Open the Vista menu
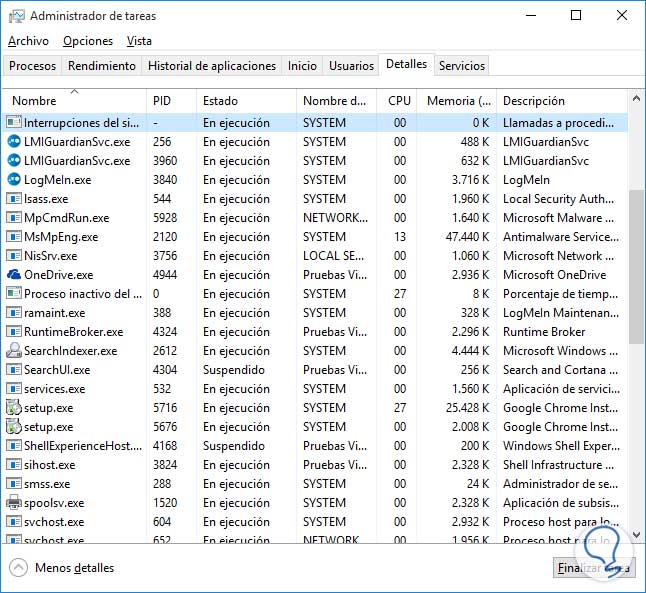Image resolution: width=646 pixels, height=593 pixels. pyautogui.click(x=139, y=41)
